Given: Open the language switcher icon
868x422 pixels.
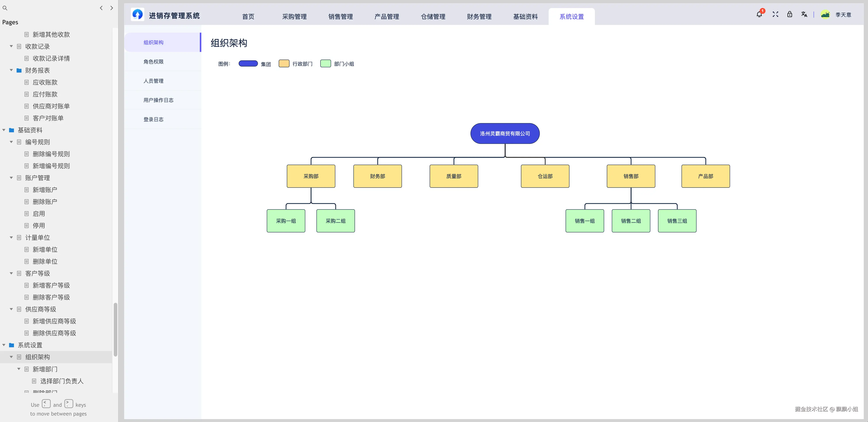Looking at the screenshot, I should point(804,14).
